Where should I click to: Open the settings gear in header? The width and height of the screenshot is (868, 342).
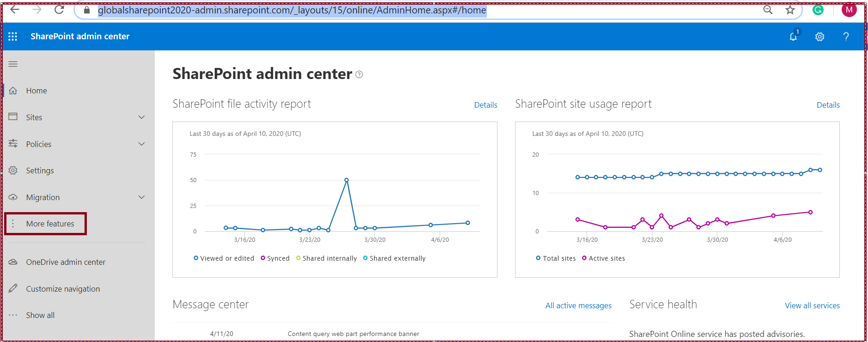coord(819,37)
